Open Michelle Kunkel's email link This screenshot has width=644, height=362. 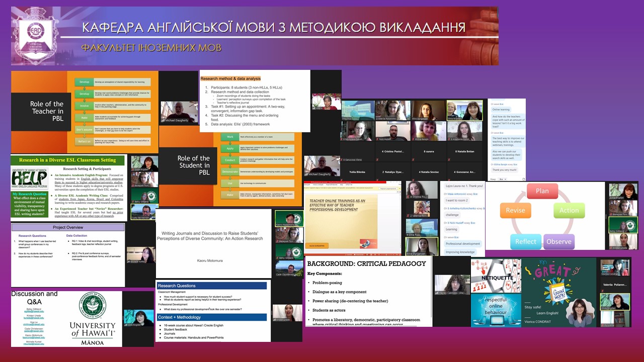point(34,344)
